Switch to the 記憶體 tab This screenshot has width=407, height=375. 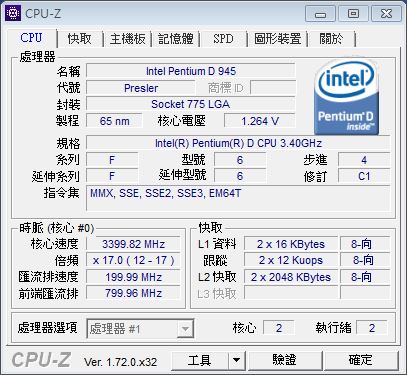point(176,39)
